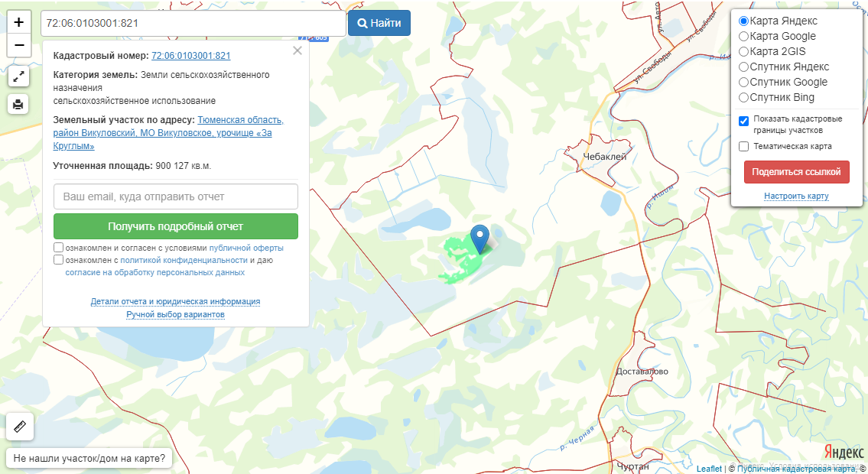Focus the email input field

pyautogui.click(x=175, y=196)
